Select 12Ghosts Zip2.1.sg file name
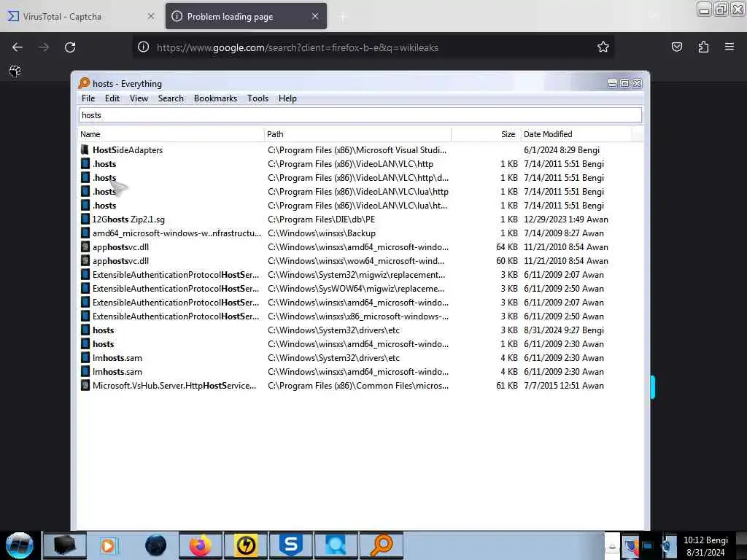 (x=128, y=219)
